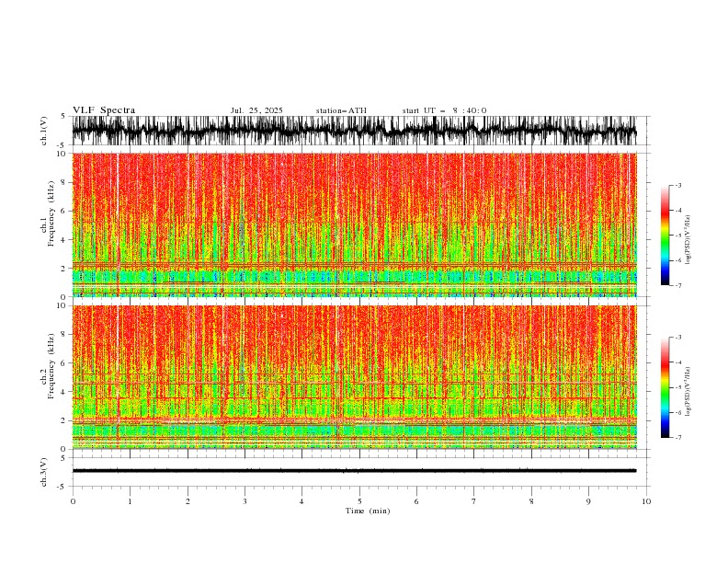This screenshot has width=728, height=563.
Task: Click time axis tick label '10'
Action: click(x=646, y=501)
